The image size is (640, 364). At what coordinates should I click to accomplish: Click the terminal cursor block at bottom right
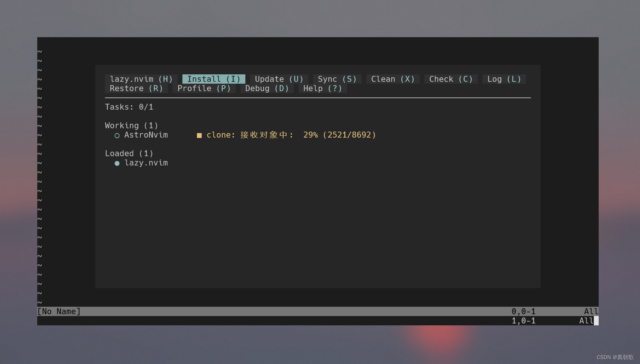tap(596, 321)
